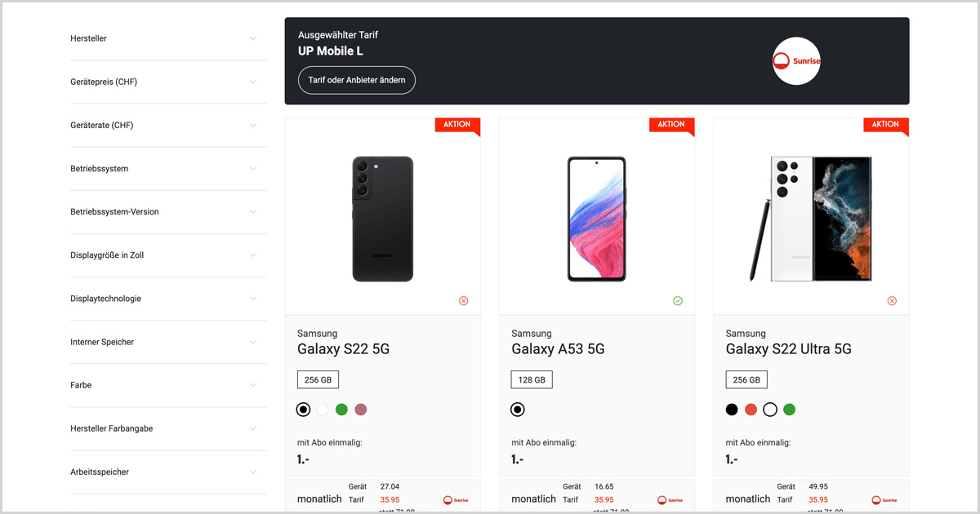The height and width of the screenshot is (514, 980).
Task: Select black color for Galaxy A53 5G
Action: [x=518, y=410]
